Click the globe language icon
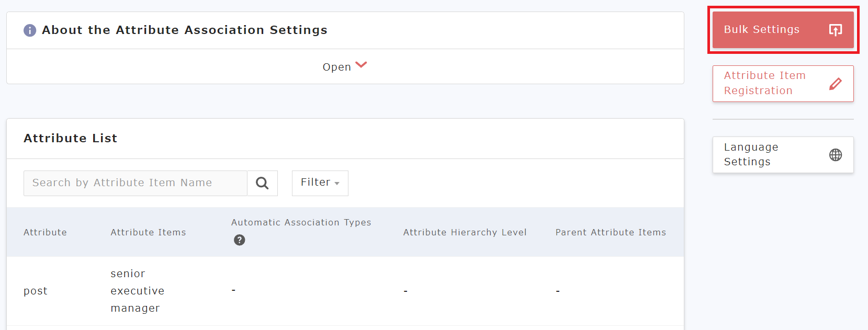 pos(836,155)
